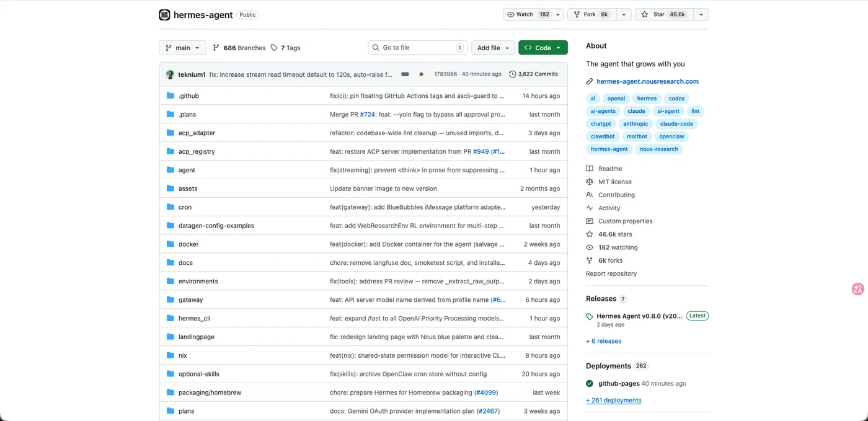Open the main branch dropdown
The image size is (868, 421).
click(182, 47)
